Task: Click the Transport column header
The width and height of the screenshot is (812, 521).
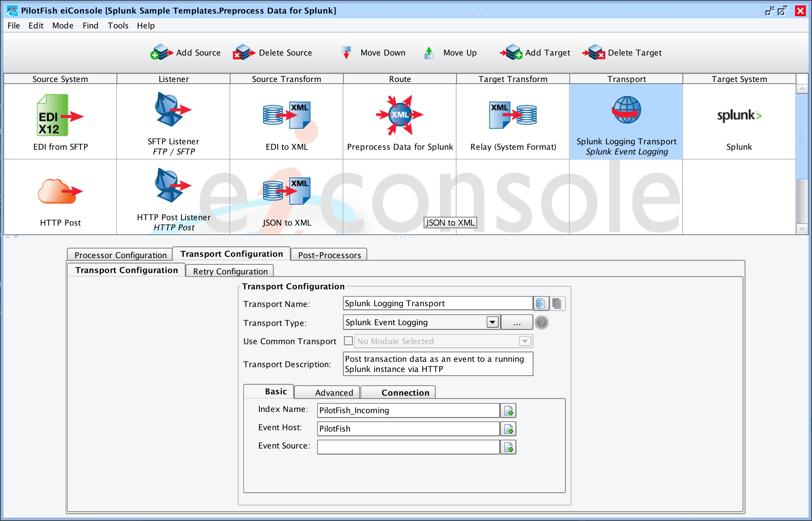Action: click(626, 79)
